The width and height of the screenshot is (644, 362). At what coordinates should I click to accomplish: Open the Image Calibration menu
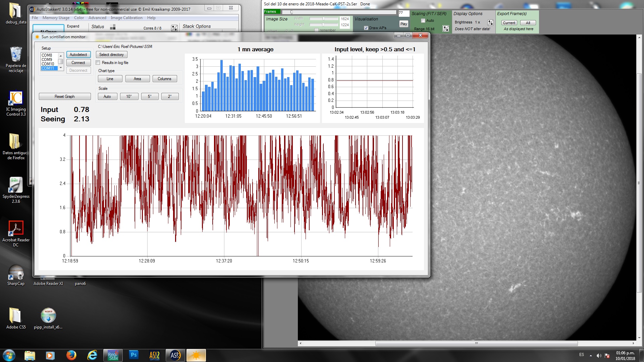(x=126, y=18)
